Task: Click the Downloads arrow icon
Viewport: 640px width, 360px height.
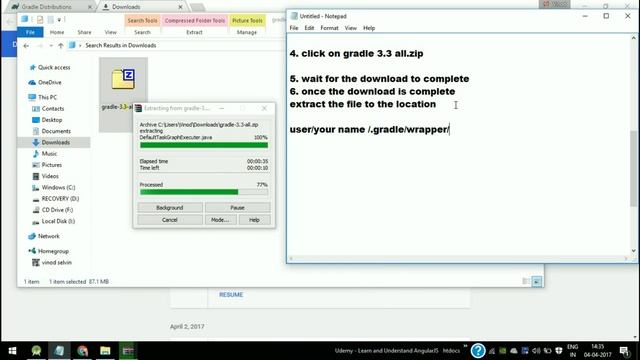Action: 36,142
